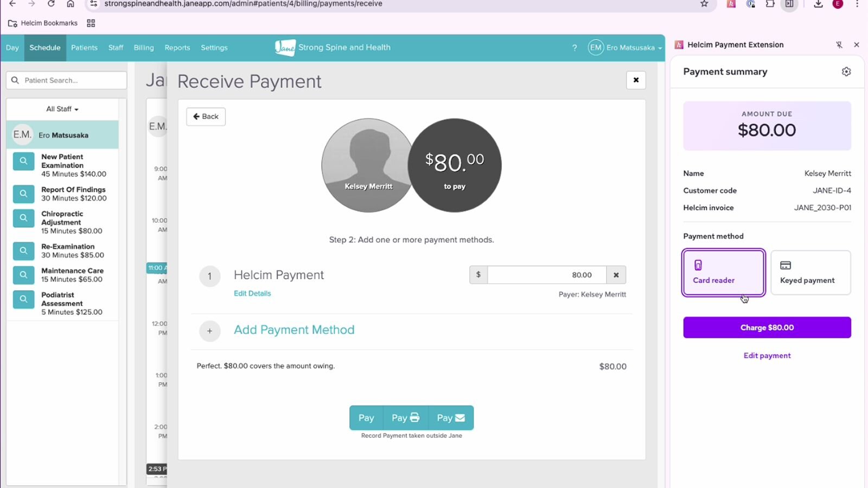Open Ero Matsusaka user account menu
Screen dimensions: 868x488
pyautogui.click(x=626, y=48)
